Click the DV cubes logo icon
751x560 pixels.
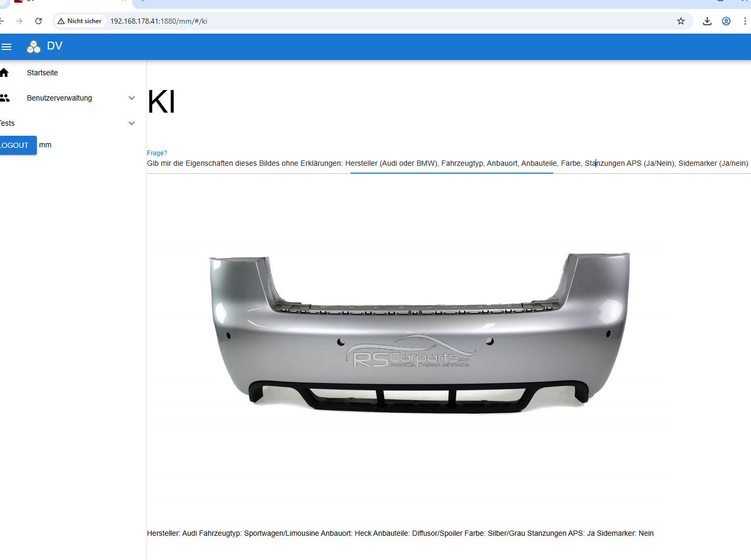(34, 47)
